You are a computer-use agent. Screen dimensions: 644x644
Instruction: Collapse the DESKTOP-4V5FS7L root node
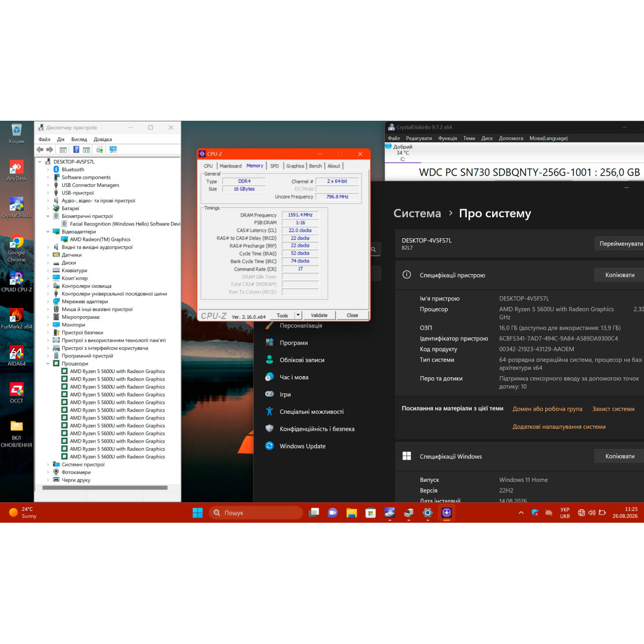pyautogui.click(x=40, y=162)
